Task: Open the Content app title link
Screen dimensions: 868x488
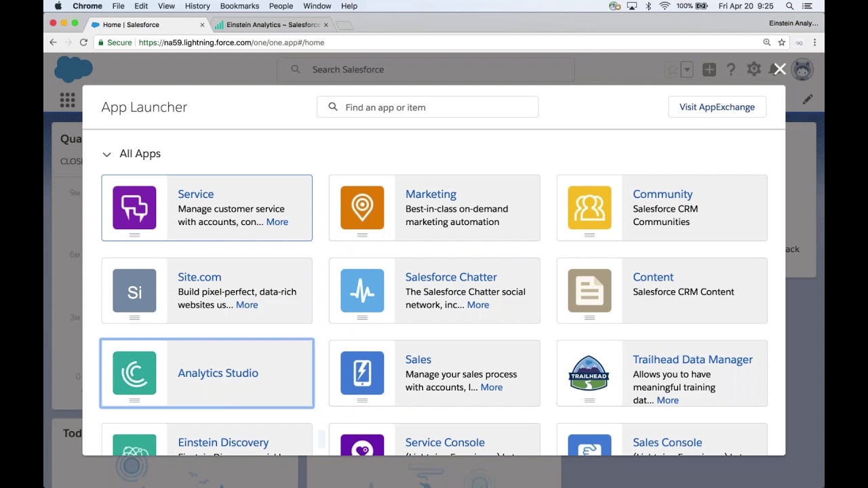Action: click(x=653, y=277)
